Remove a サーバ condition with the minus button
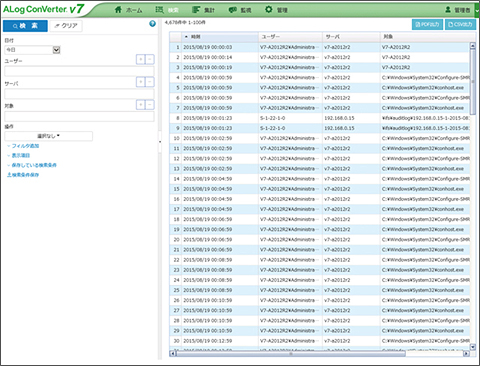480x366 pixels. click(x=150, y=82)
